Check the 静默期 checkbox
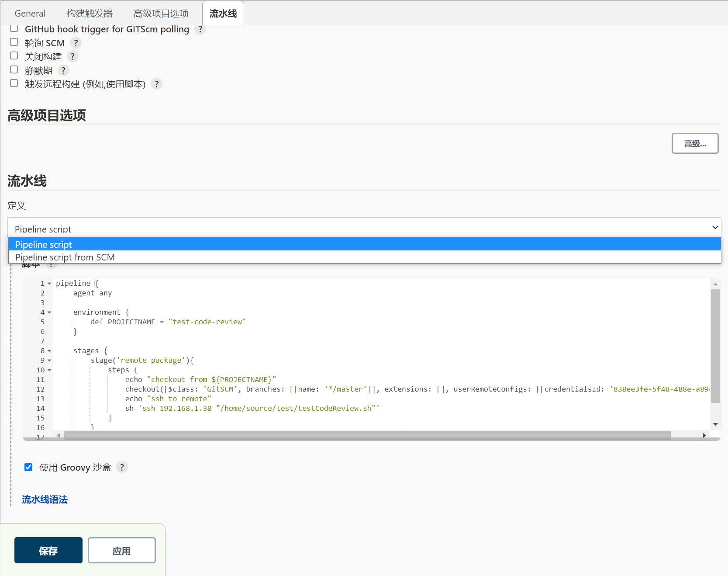 click(14, 69)
